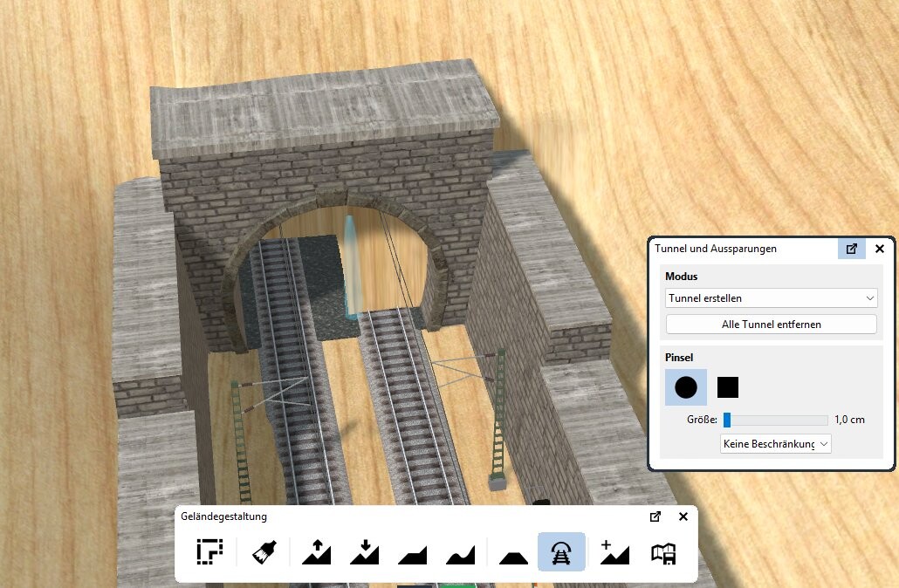This screenshot has height=588, width=899.
Task: Pick the smooth terrain wave tool
Action: pos(460,552)
